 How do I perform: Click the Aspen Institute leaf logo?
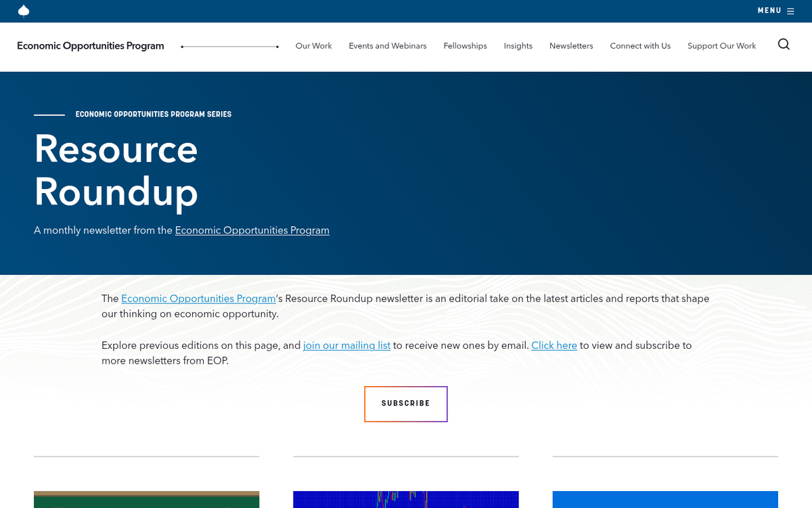[23, 11]
